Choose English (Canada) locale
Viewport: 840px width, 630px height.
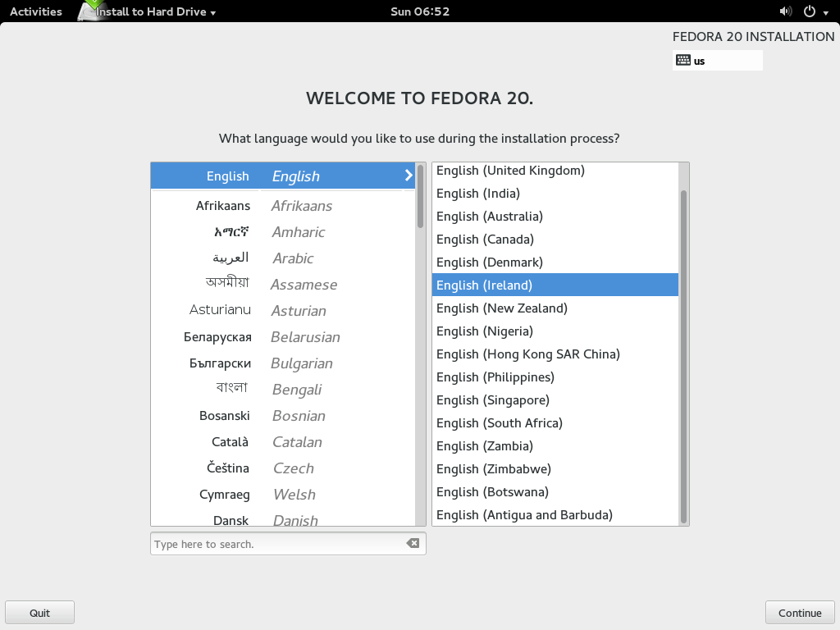[x=555, y=240]
